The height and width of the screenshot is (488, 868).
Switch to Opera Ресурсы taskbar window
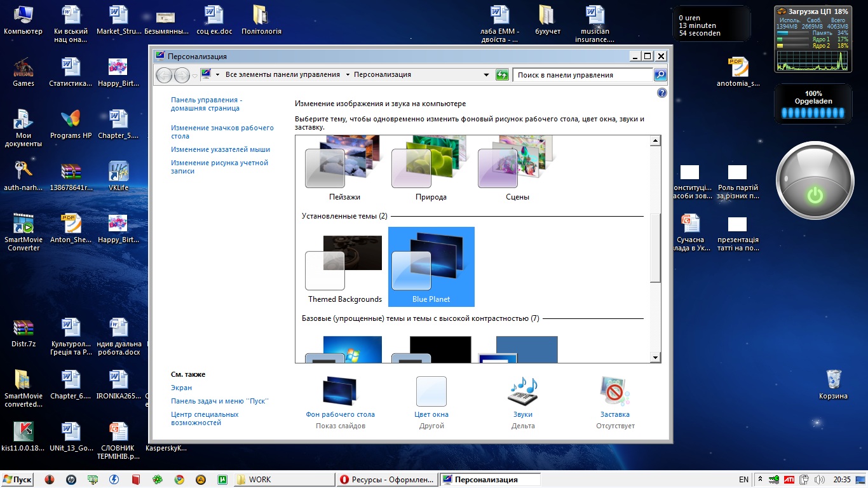388,480
